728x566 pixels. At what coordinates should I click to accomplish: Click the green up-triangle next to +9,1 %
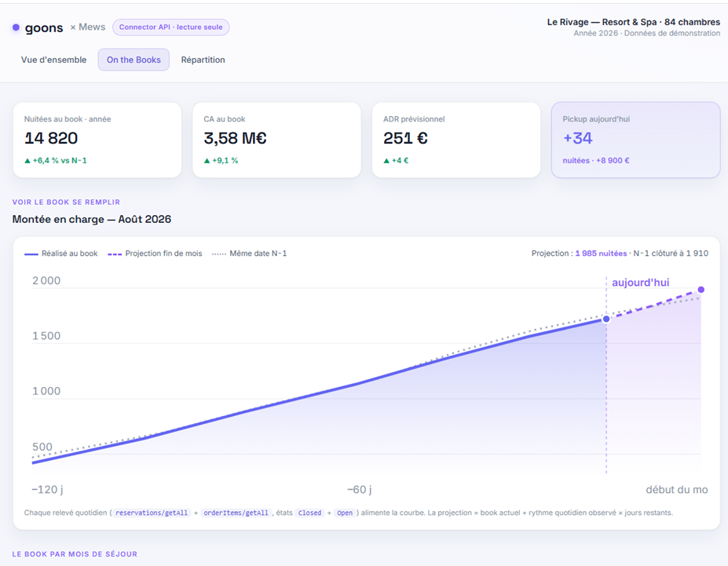tap(207, 160)
